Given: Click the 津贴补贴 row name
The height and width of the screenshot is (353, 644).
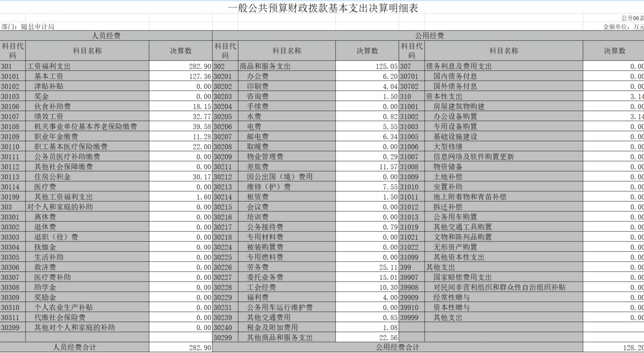Looking at the screenshot, I should (87, 86).
